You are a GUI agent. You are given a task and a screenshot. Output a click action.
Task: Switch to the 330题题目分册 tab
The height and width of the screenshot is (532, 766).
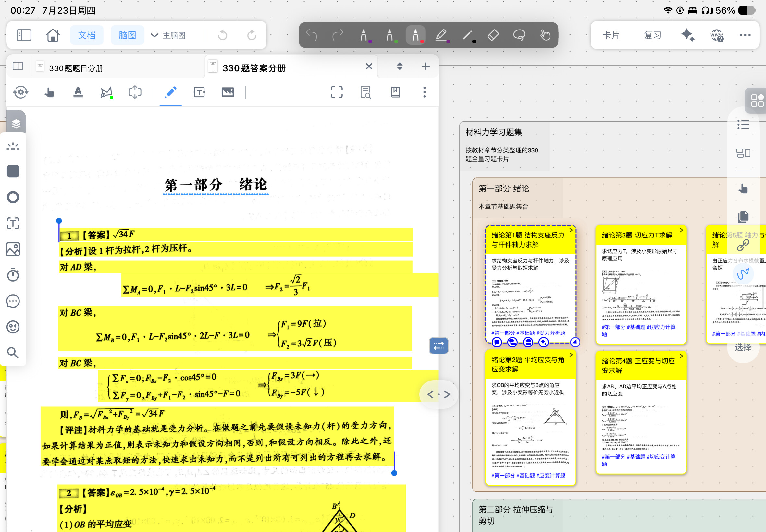click(x=76, y=68)
